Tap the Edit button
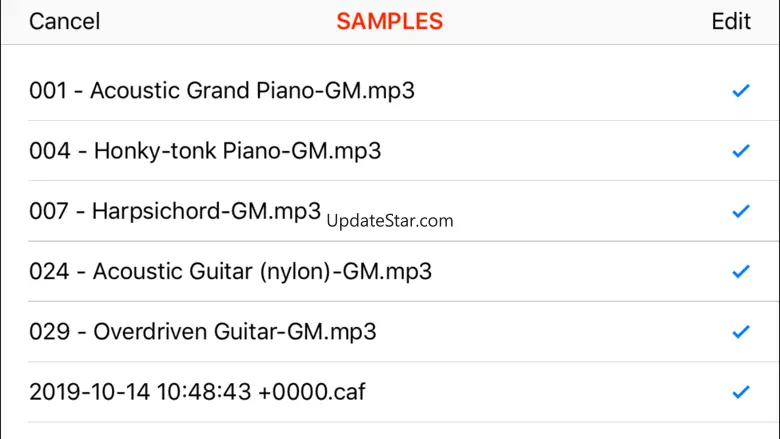 coord(731,21)
